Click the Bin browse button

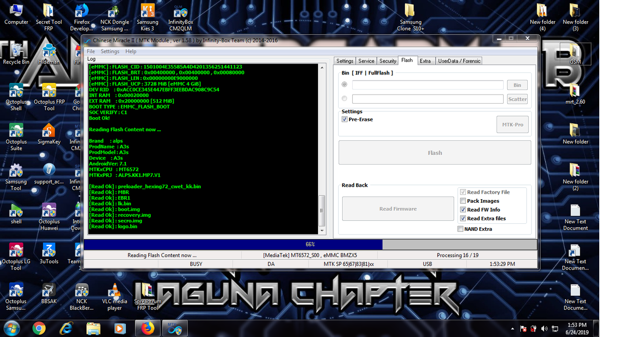517,85
